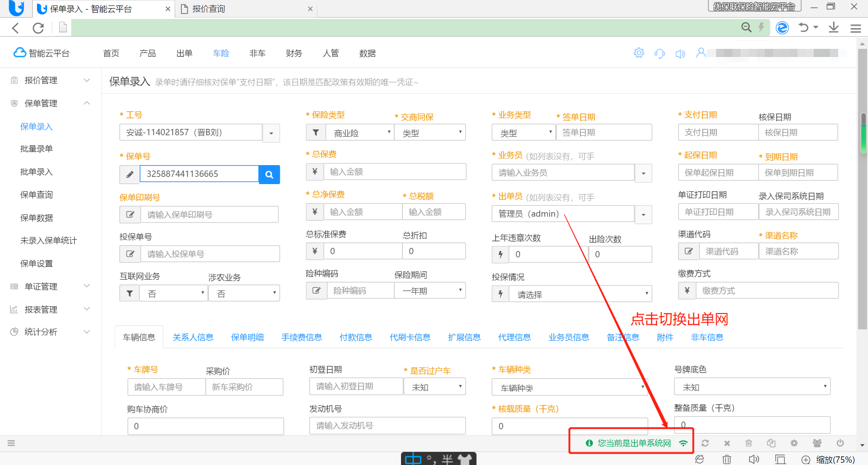Open the 保险类型 商业险 dropdown
The height and width of the screenshot is (465, 868).
click(359, 133)
